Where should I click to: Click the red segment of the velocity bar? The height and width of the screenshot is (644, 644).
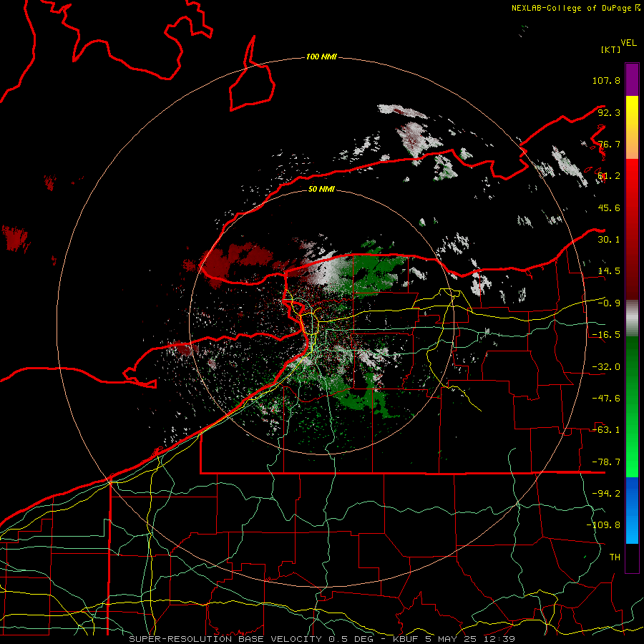pyautogui.click(x=632, y=229)
